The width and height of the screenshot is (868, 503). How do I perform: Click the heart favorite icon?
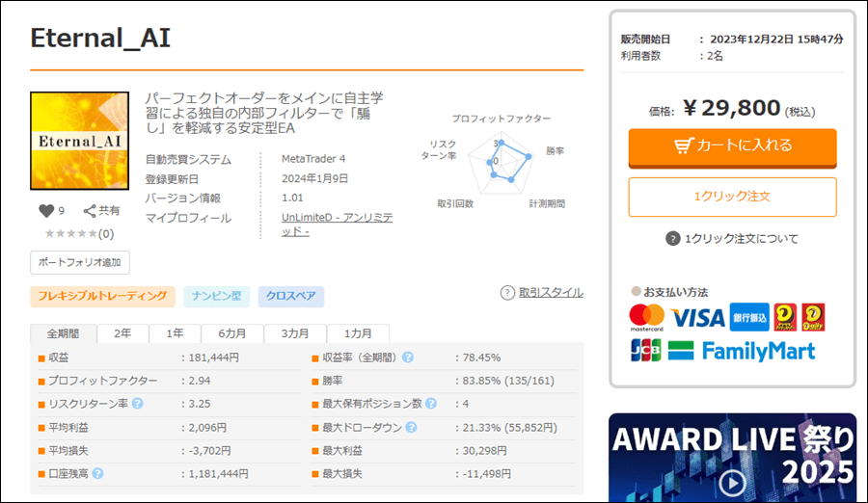[x=45, y=211]
